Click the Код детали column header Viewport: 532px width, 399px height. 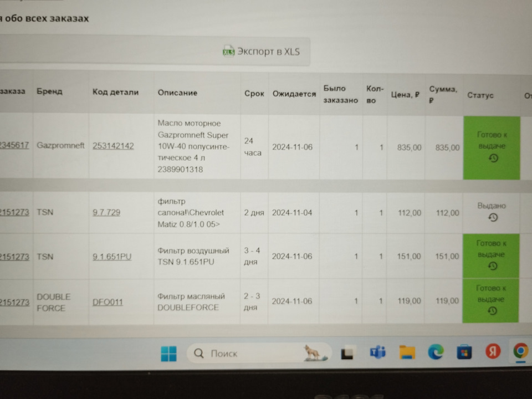(x=116, y=92)
